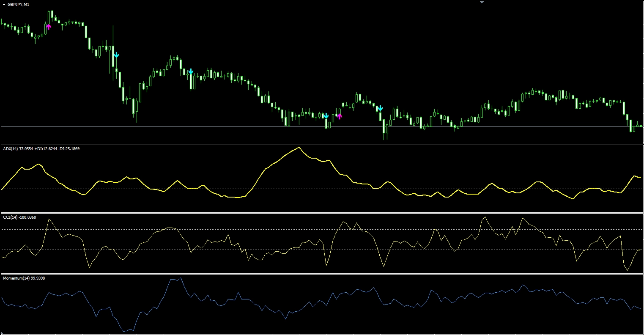
Task: Click the horizontal gray price line
Action: point(169,126)
